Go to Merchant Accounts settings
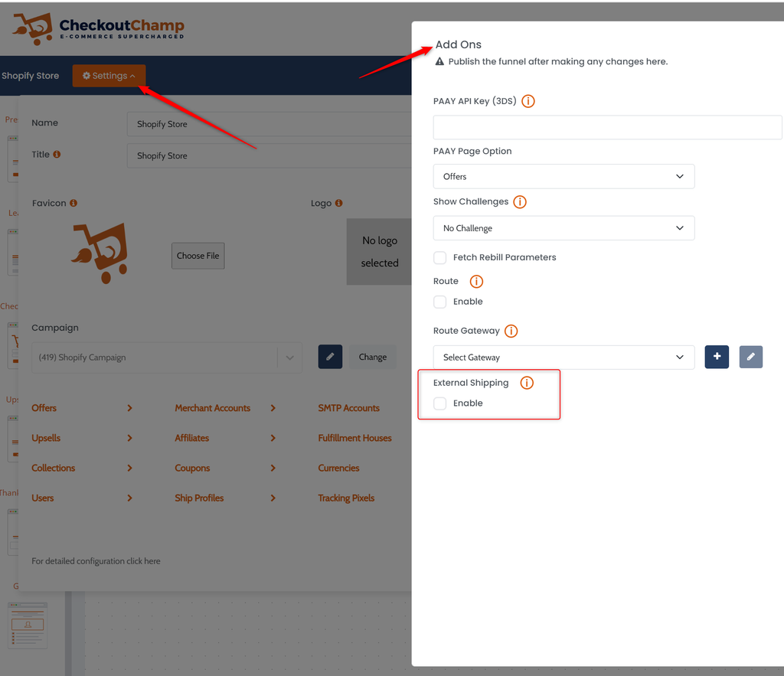The height and width of the screenshot is (676, 784). [213, 408]
